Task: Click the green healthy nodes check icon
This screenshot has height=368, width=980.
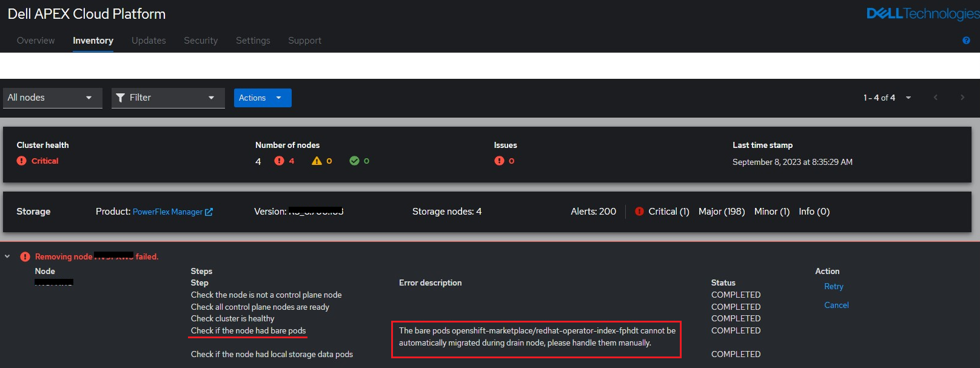Action: click(354, 161)
